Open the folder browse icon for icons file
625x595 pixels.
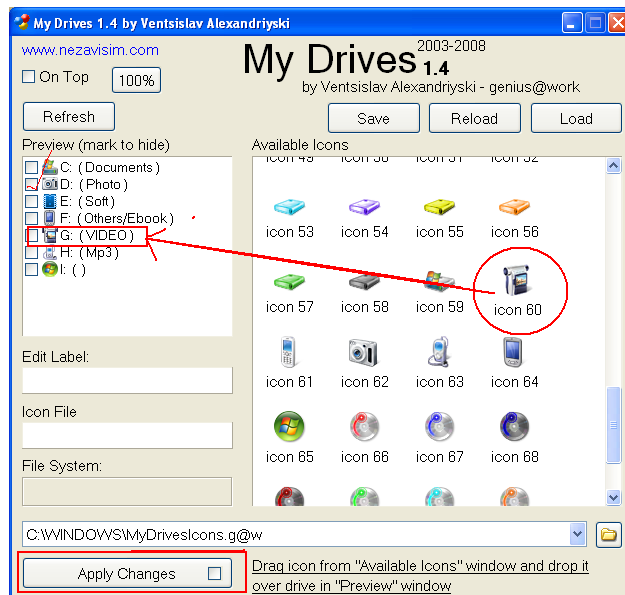(609, 534)
